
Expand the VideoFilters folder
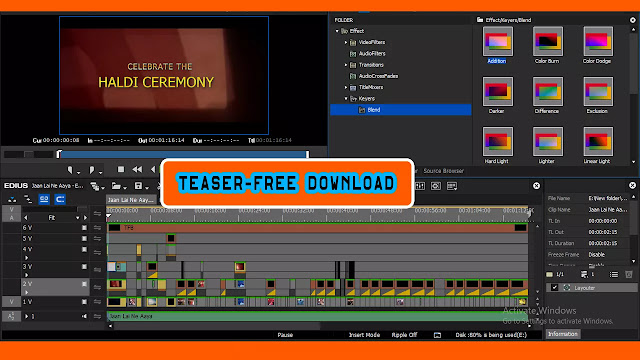coord(346,42)
